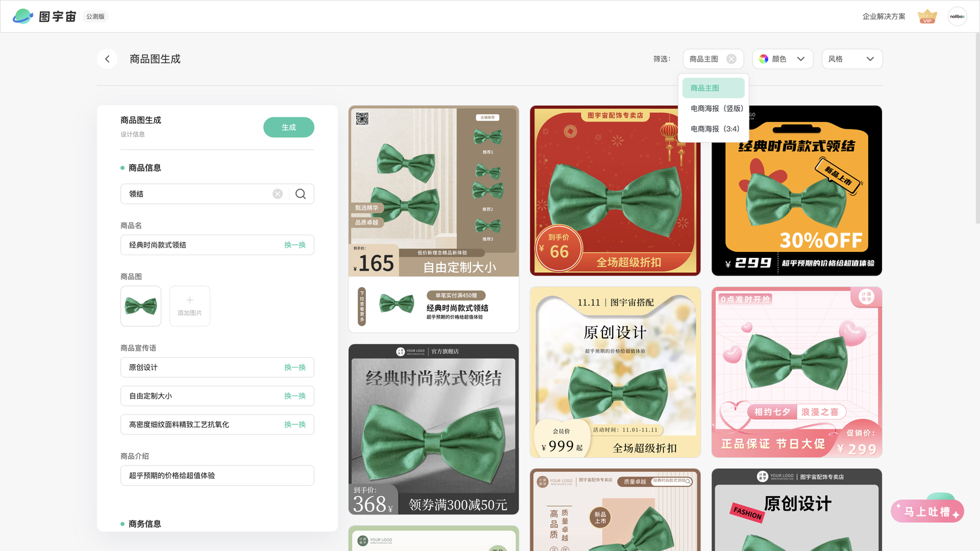
Task: Click the plus 添加图片 tile
Action: point(189,306)
